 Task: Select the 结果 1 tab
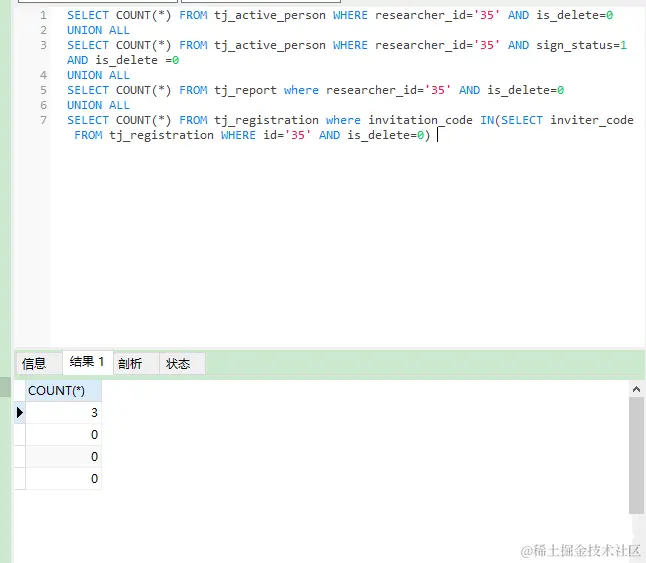point(87,362)
